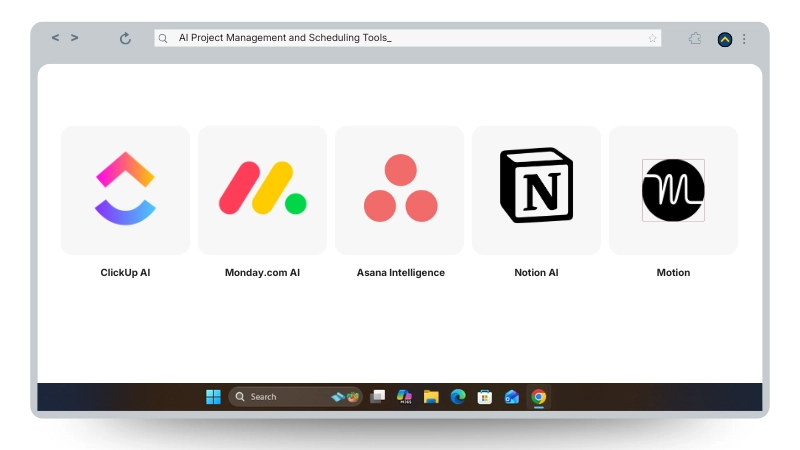
Task: Select the Motion black circle logo
Action: point(673,190)
